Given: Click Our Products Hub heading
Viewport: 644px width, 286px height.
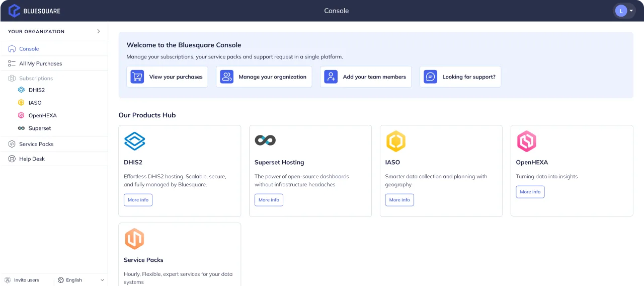Looking at the screenshot, I should [x=147, y=115].
